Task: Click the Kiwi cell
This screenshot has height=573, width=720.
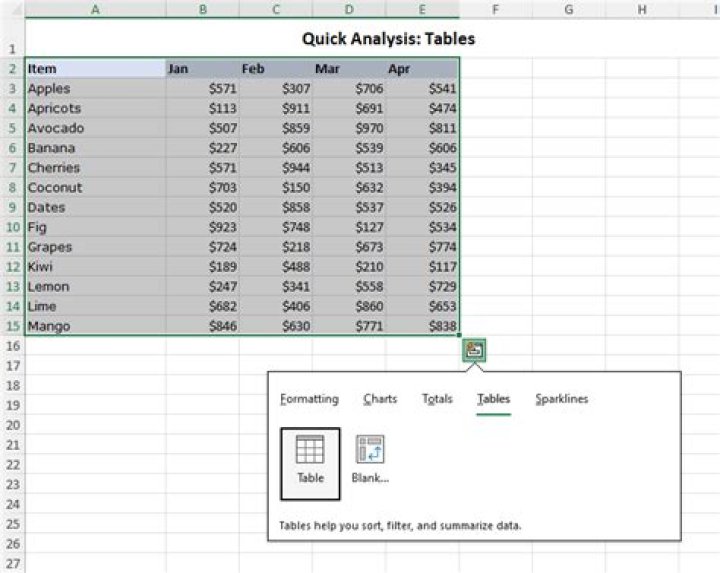Action: (95, 267)
